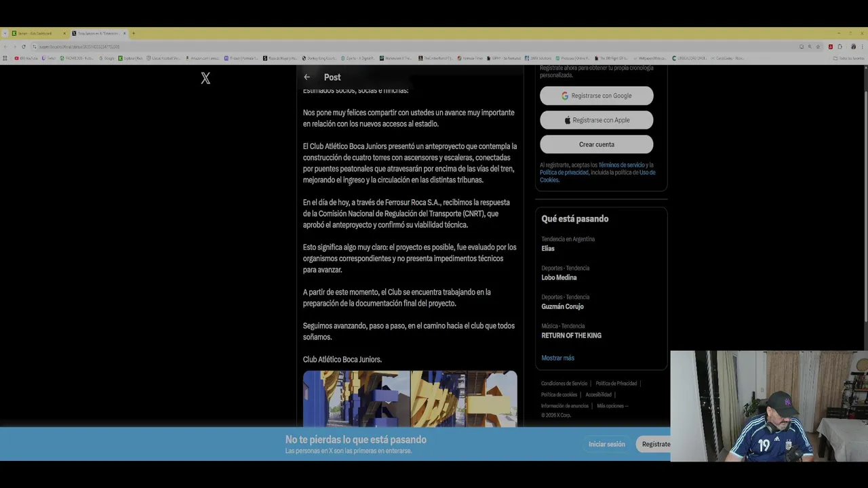Open the Ropa de Mujer bookmark

[x=280, y=58]
